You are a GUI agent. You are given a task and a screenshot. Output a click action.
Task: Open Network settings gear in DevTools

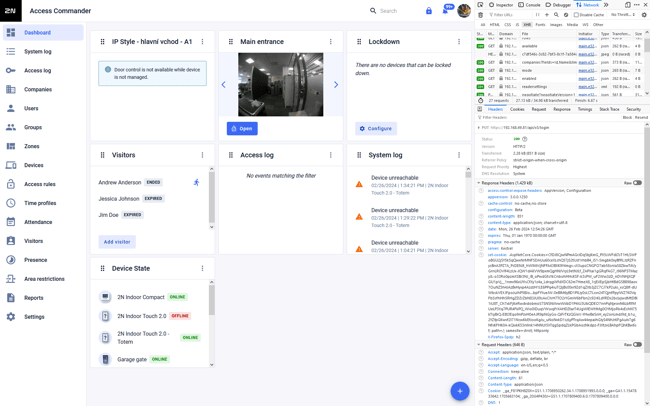coord(644,15)
